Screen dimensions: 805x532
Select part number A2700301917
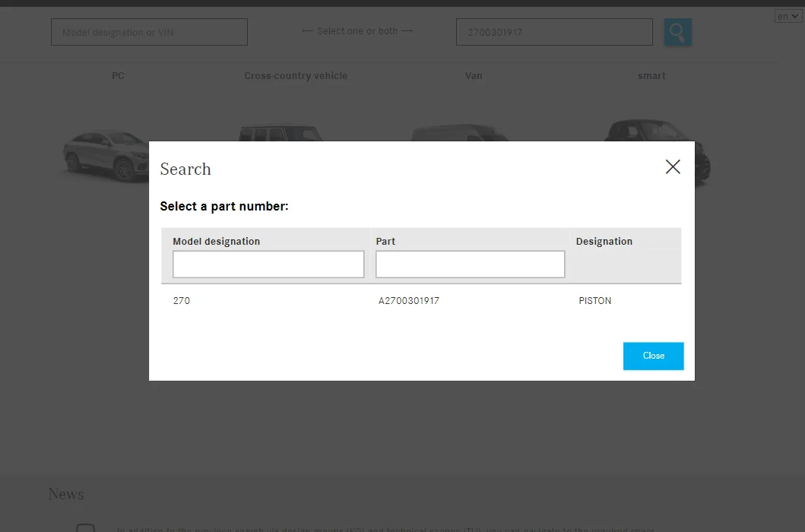(x=409, y=301)
